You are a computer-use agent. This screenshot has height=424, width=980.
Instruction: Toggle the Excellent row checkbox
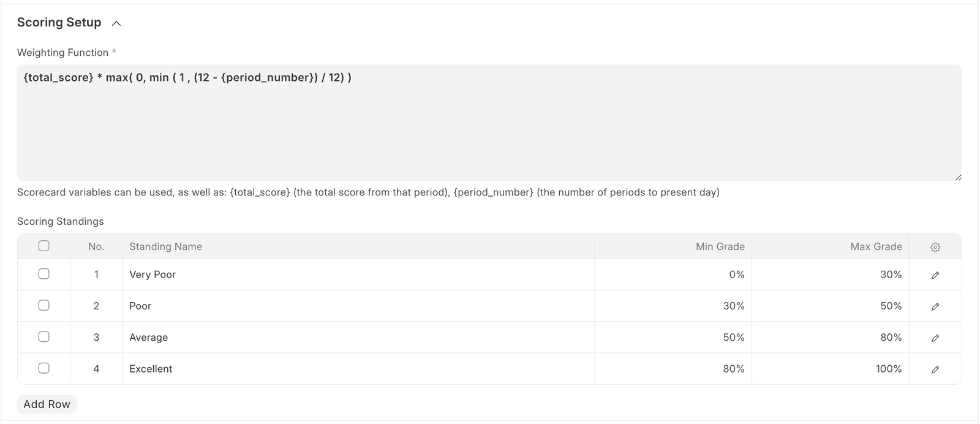click(43, 368)
